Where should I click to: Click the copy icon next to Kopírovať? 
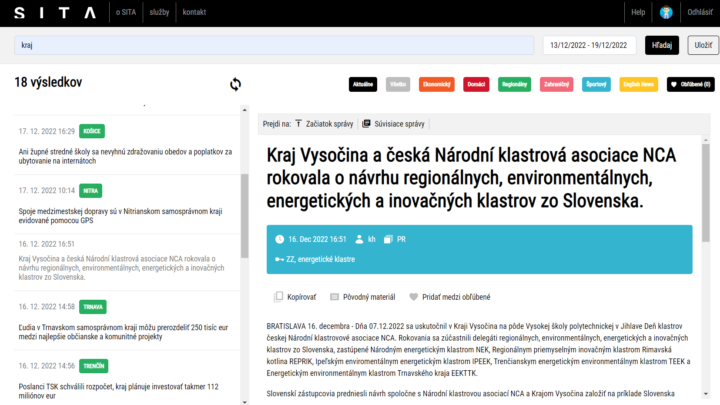[278, 297]
